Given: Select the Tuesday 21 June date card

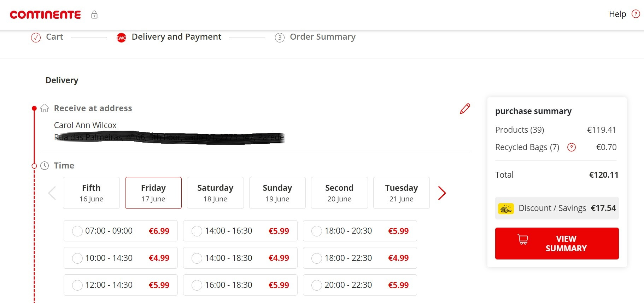Looking at the screenshot, I should pos(401,193).
